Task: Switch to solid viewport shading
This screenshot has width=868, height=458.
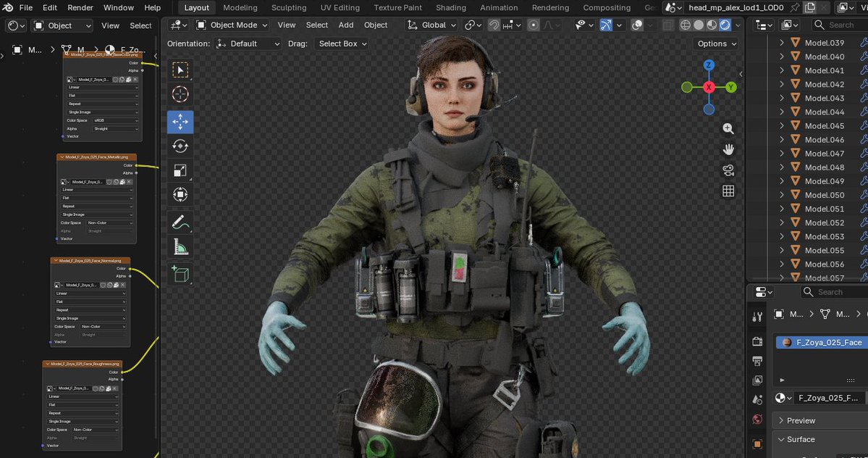Action: tap(699, 25)
